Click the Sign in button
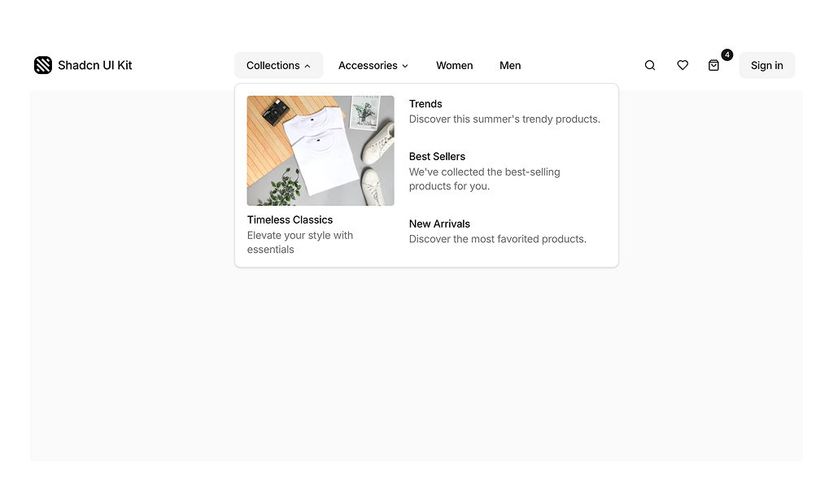833x504 pixels. click(x=766, y=65)
